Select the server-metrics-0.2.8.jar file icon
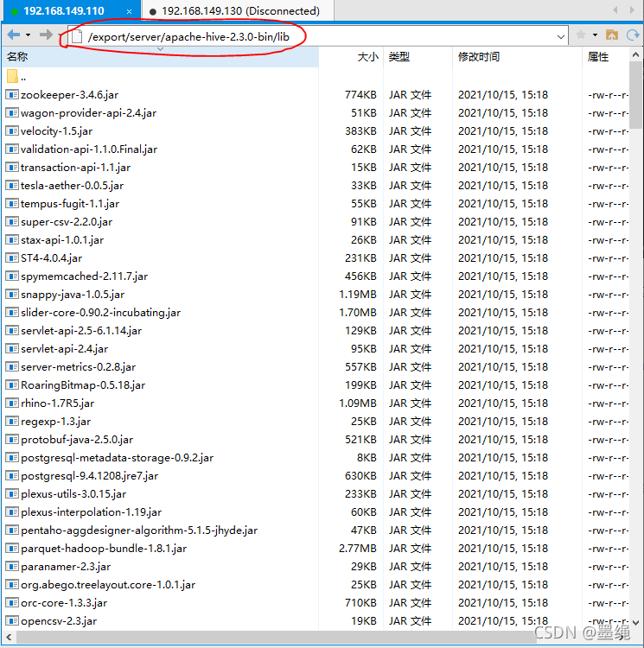The height and width of the screenshot is (648, 644). point(12,367)
